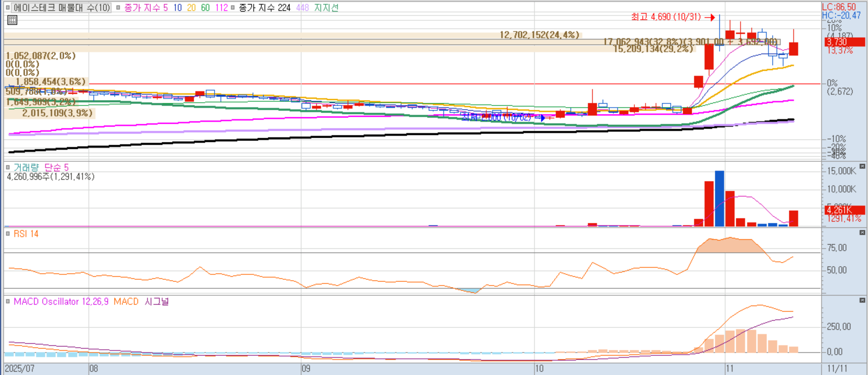Click the square marker before 거래량 label
This screenshot has height=375, width=868.
(x=7, y=167)
